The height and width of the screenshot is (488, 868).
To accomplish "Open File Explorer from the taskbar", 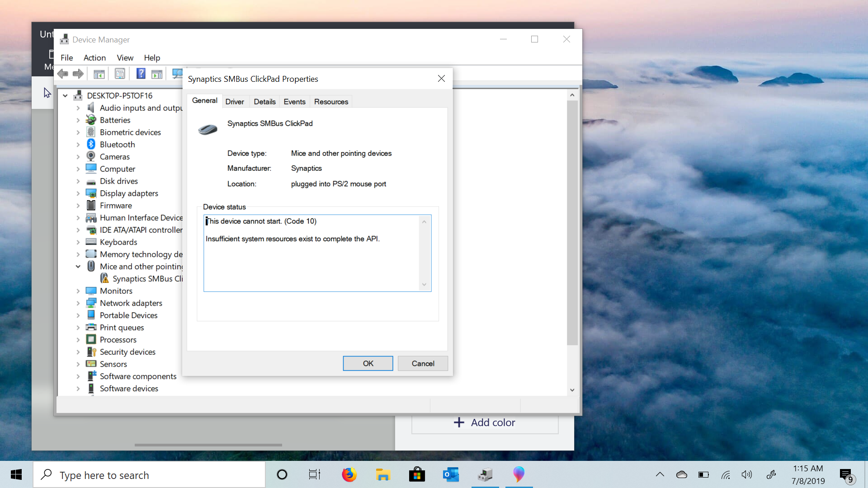I will pos(383,474).
